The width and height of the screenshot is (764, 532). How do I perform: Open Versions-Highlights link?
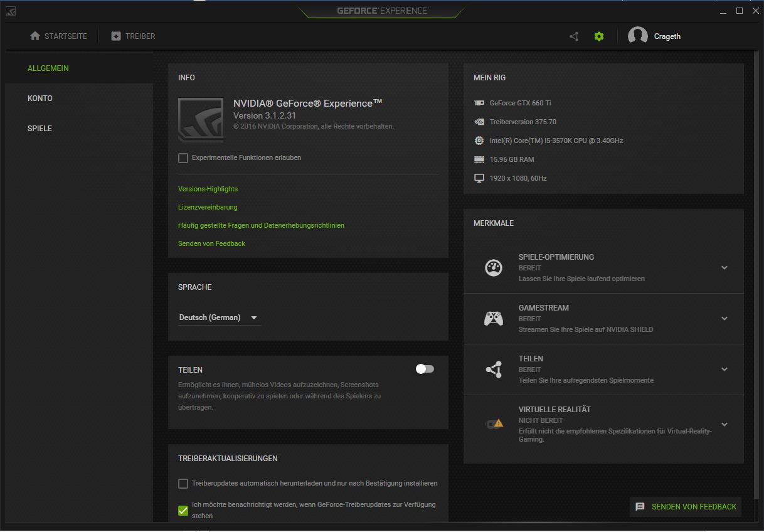pos(208,189)
